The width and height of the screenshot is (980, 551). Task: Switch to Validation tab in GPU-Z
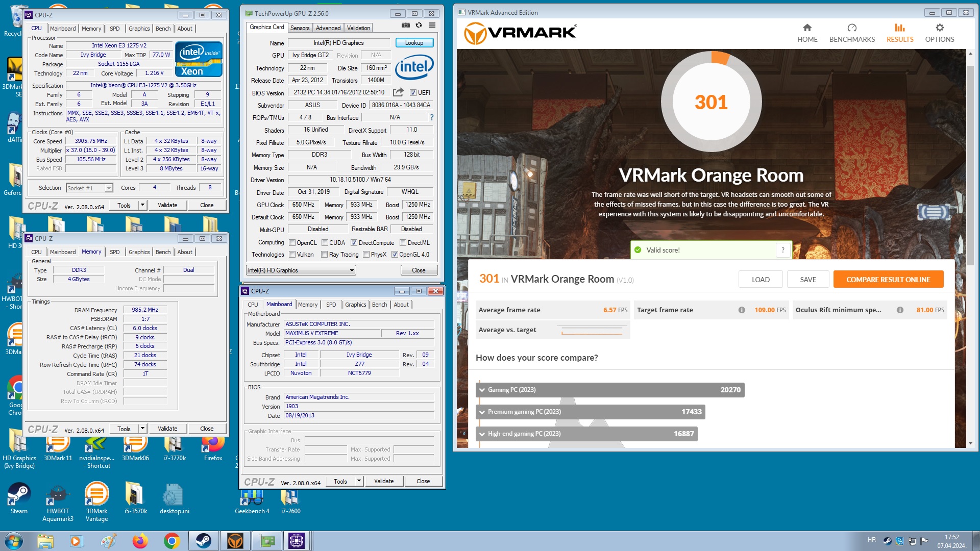359,28
